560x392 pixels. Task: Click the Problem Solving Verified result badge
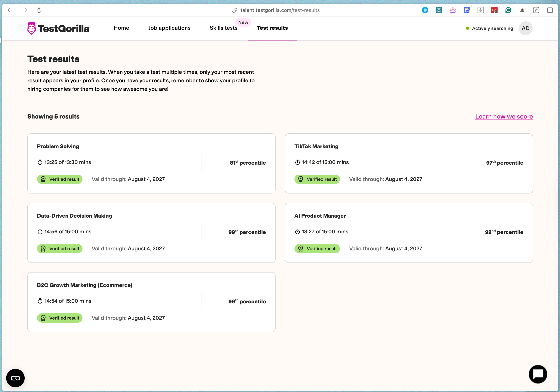coord(60,179)
